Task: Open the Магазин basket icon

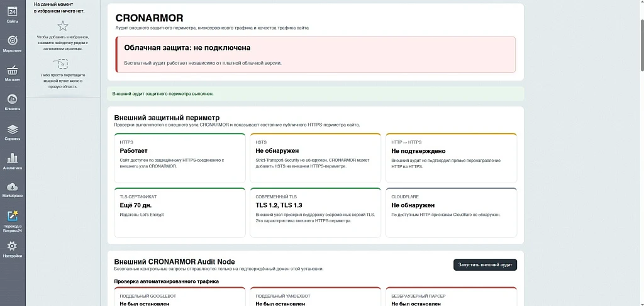Action: [13, 70]
